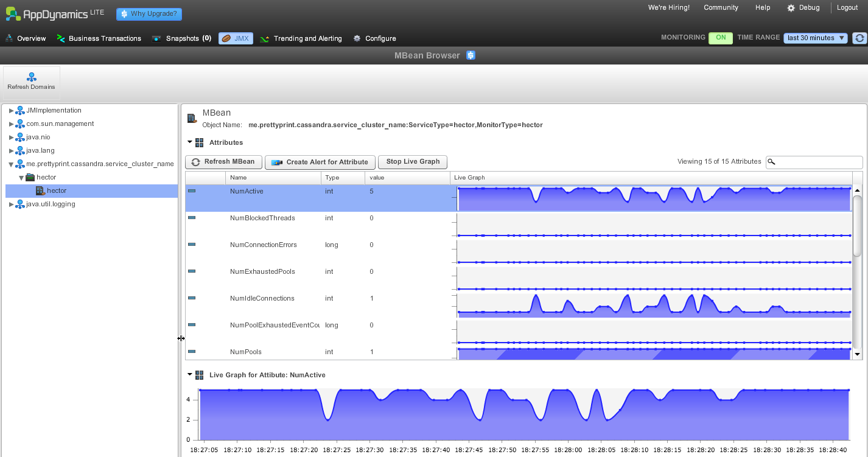
Task: Click the NumActive row icon
Action: (x=192, y=190)
